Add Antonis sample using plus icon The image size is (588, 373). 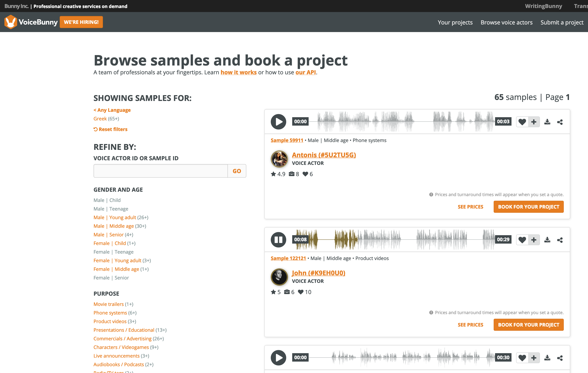click(x=534, y=122)
